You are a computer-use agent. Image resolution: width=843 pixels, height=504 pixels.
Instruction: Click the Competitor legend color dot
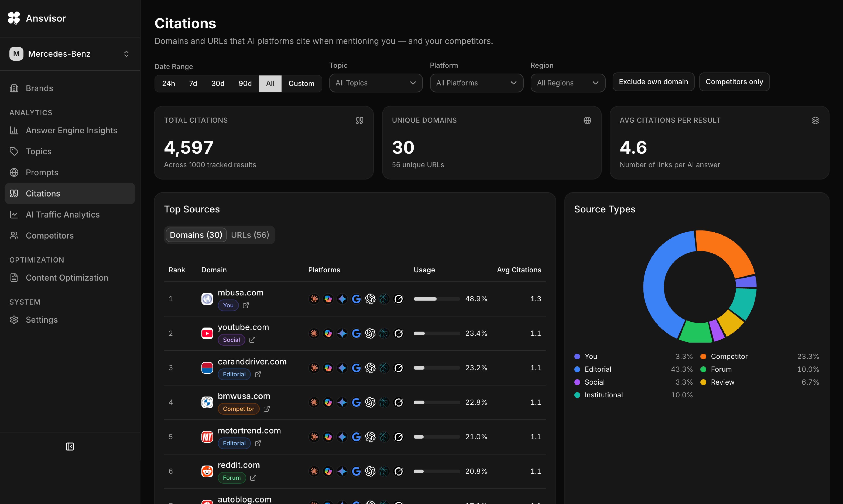click(x=703, y=357)
